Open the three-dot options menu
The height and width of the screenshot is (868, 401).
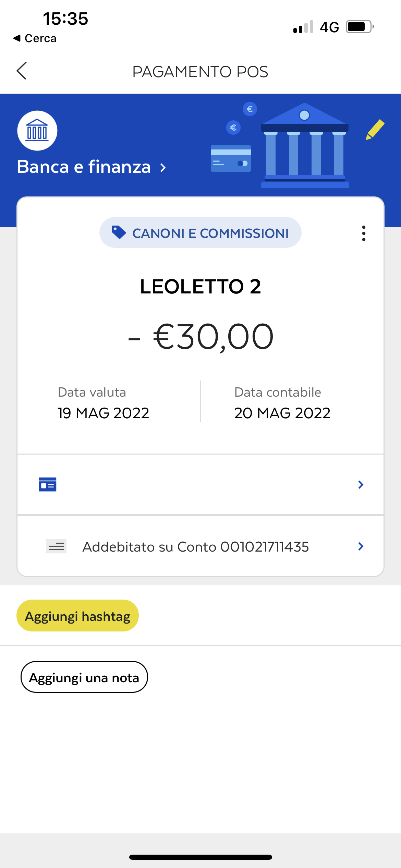pyautogui.click(x=364, y=233)
